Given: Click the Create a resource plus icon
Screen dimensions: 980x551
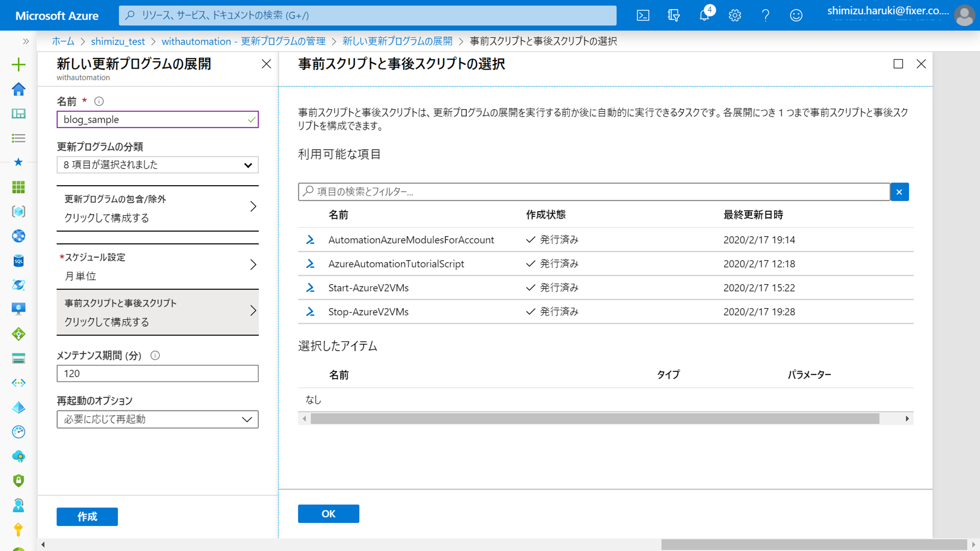Looking at the screenshot, I should [19, 64].
